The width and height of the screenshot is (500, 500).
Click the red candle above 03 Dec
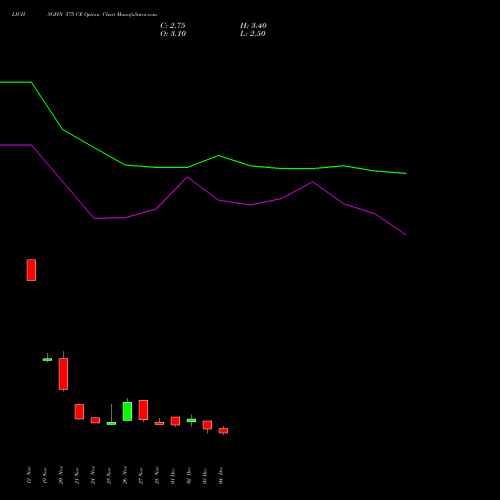click(x=207, y=425)
